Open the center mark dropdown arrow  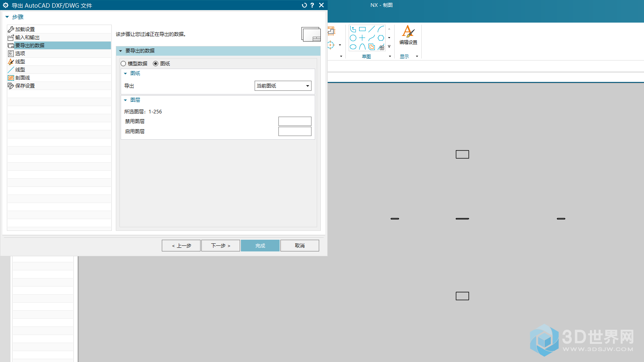(340, 45)
